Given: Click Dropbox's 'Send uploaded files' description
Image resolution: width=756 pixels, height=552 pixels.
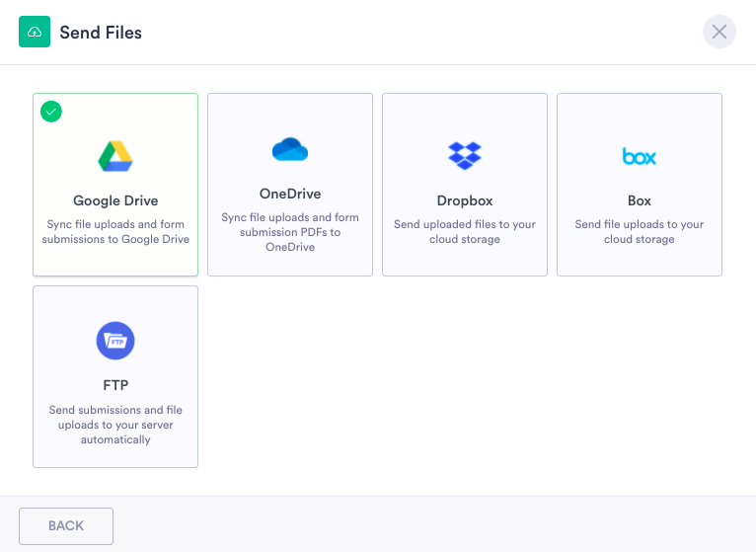Looking at the screenshot, I should pyautogui.click(x=465, y=232).
